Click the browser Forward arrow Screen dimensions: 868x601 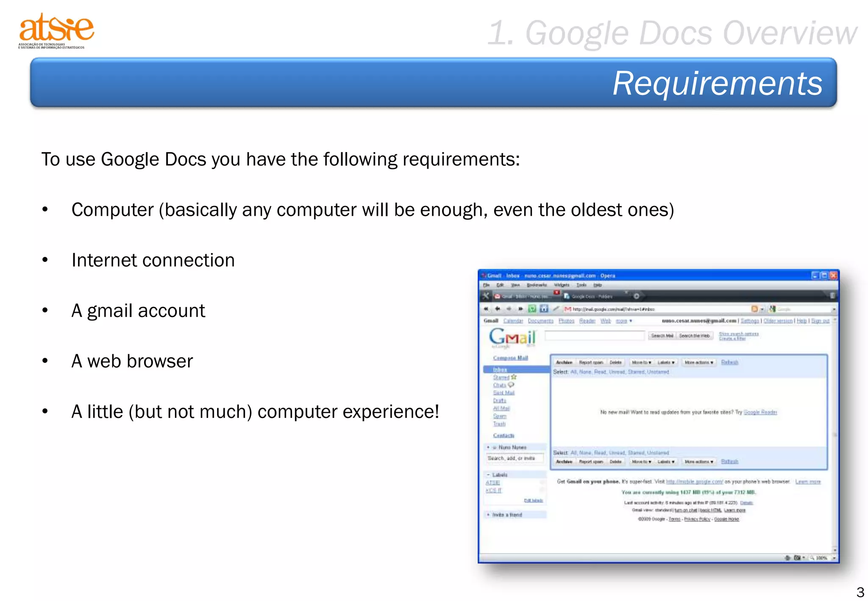[x=509, y=309]
